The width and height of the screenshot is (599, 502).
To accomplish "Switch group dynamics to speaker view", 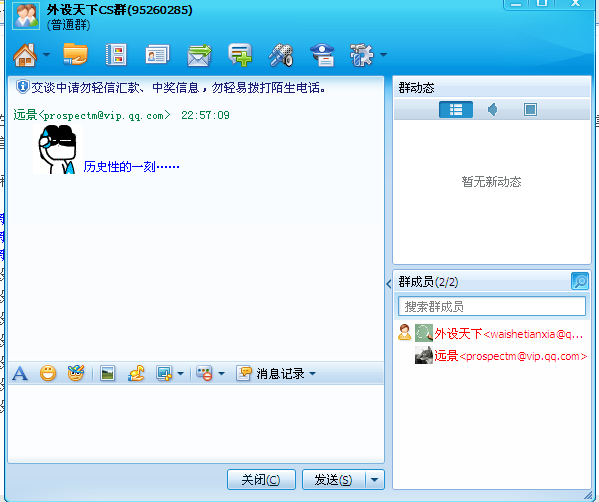I will click(492, 110).
